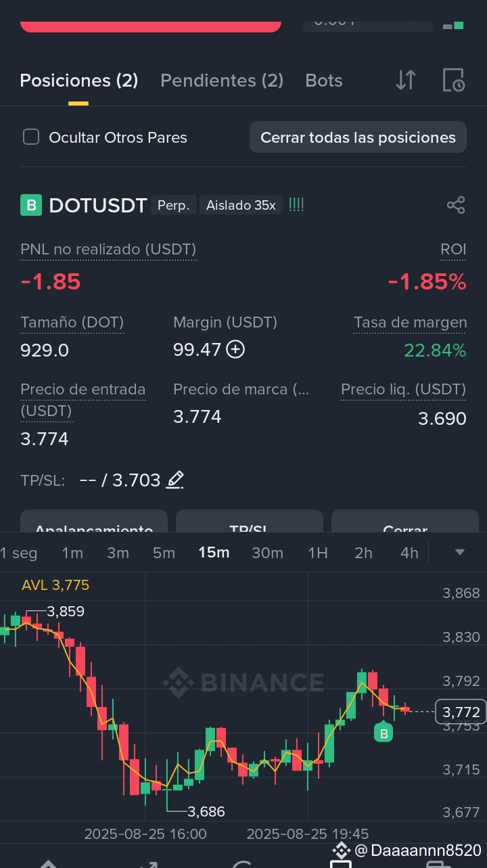Open the sort positions arrows icon
Viewport: 487px width, 868px height.
(x=406, y=80)
